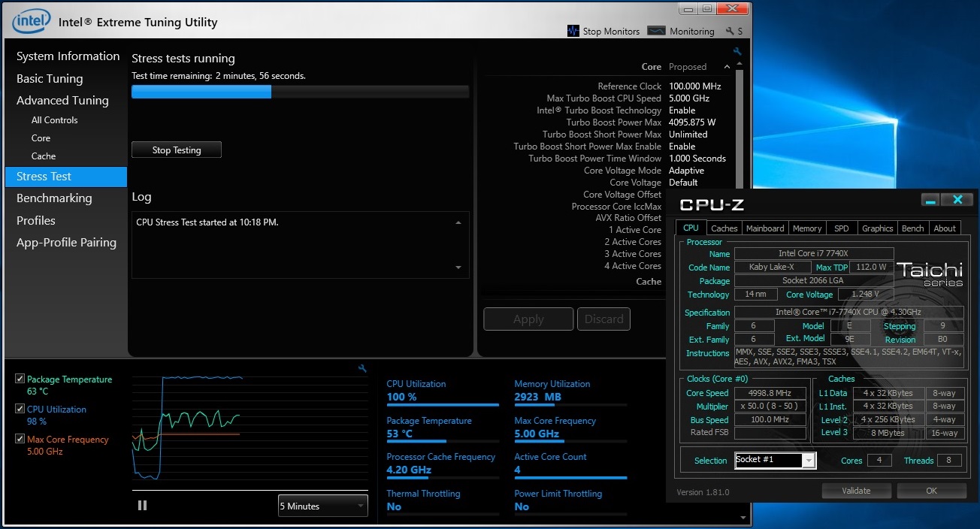Image resolution: width=980 pixels, height=529 pixels.
Task: Open System Information section
Action: pyautogui.click(x=68, y=56)
